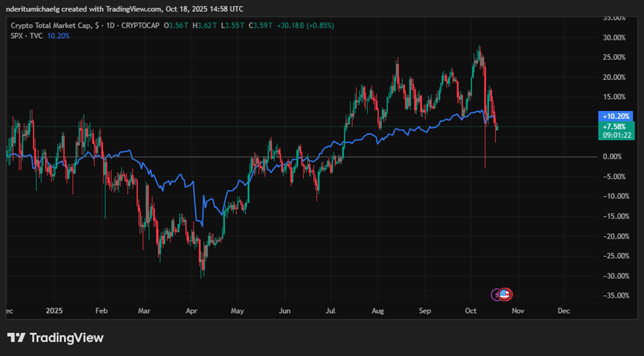Click the 30.00% price scale label
Viewport: 644px width, 356px height.
tap(614, 38)
